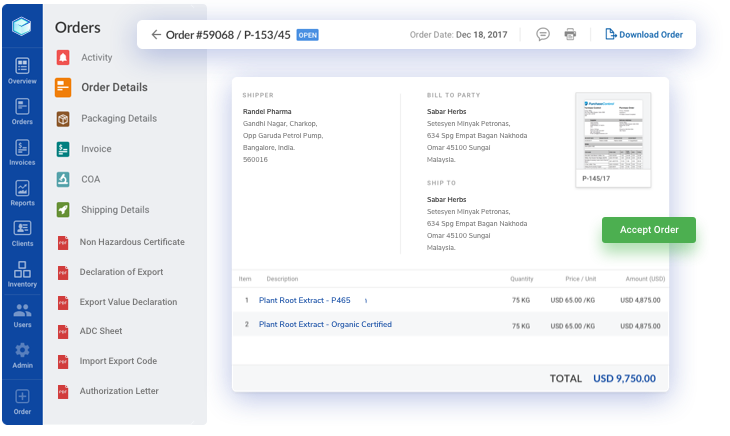The image size is (730, 436).
Task: Click the red Activity bell icon
Action: [x=63, y=57]
